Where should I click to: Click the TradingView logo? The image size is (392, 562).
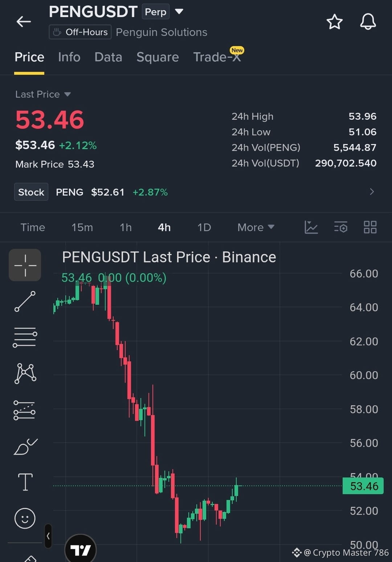click(81, 549)
